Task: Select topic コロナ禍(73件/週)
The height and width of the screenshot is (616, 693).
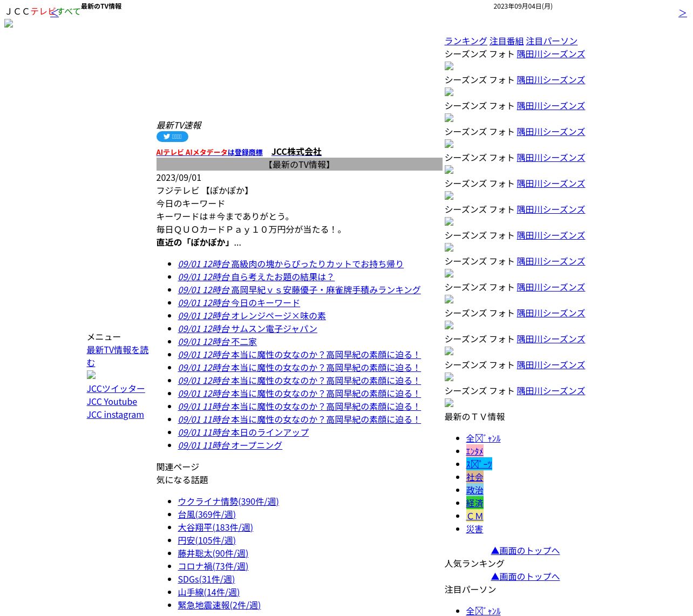Action: pyautogui.click(x=213, y=566)
